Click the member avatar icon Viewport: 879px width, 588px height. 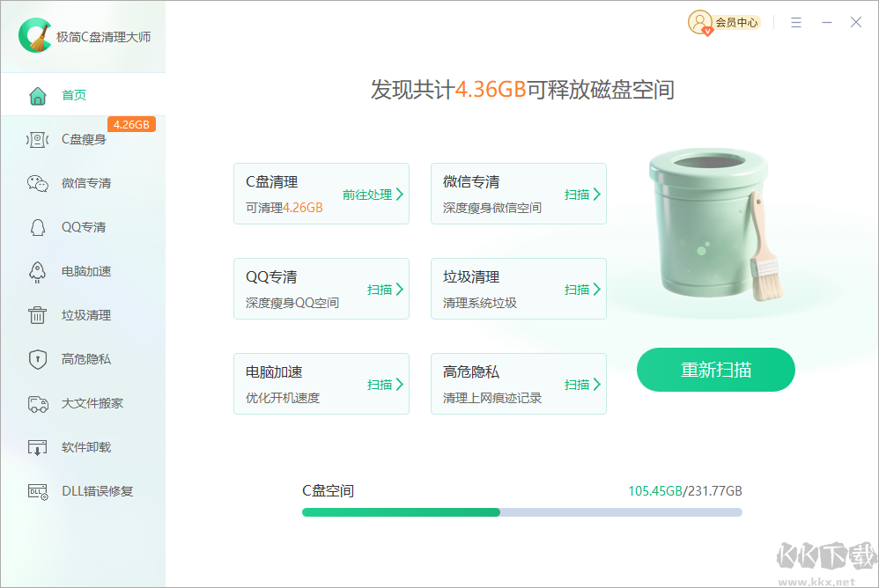699,22
